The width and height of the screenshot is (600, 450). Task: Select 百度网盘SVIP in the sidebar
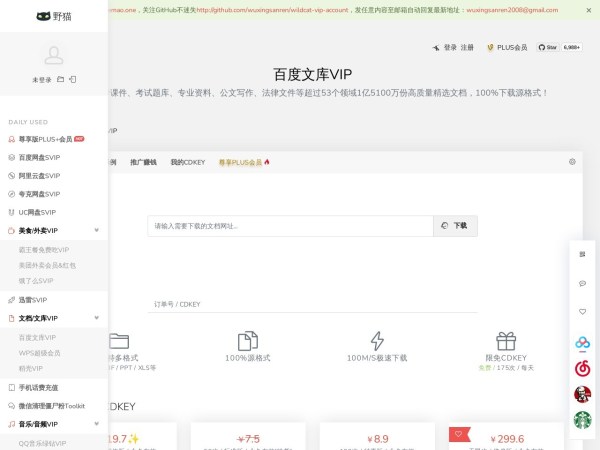click(39, 157)
